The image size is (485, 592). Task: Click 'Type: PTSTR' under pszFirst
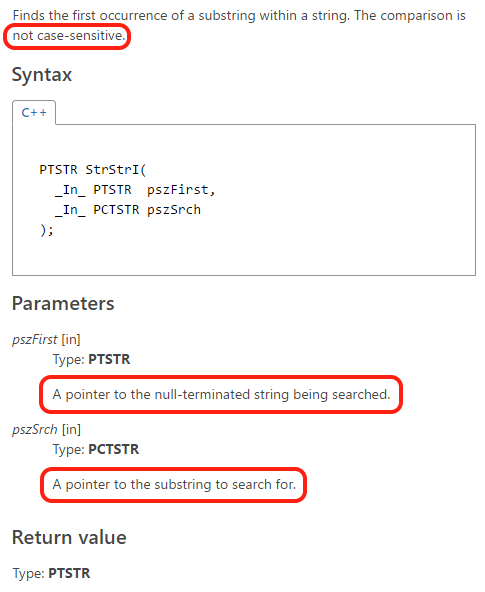tap(91, 359)
